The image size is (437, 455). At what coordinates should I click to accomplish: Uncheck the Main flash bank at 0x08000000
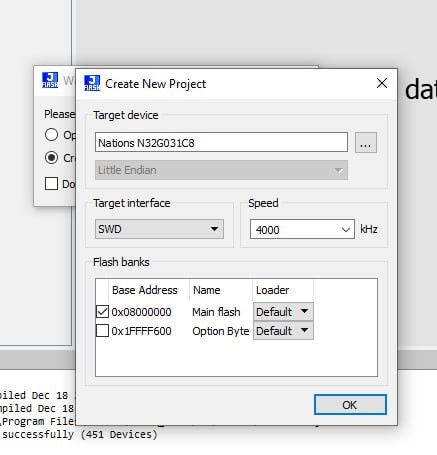(x=102, y=312)
